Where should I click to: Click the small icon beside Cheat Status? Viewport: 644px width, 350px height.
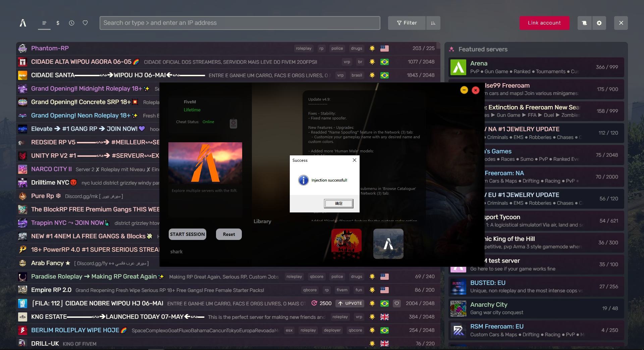pos(233,123)
